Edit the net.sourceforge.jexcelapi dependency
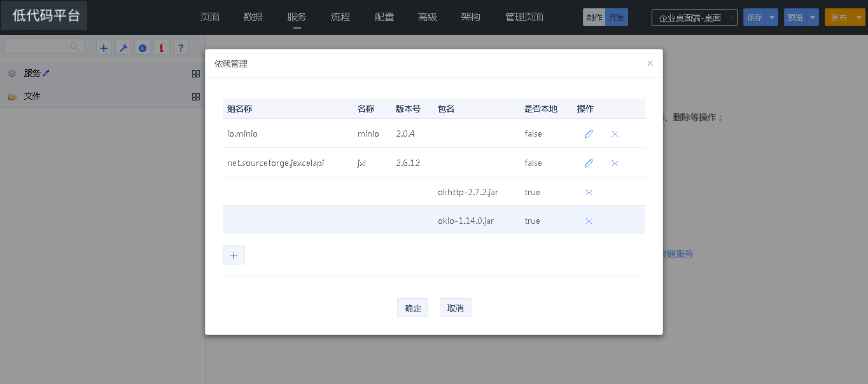The width and height of the screenshot is (868, 384). click(x=589, y=163)
